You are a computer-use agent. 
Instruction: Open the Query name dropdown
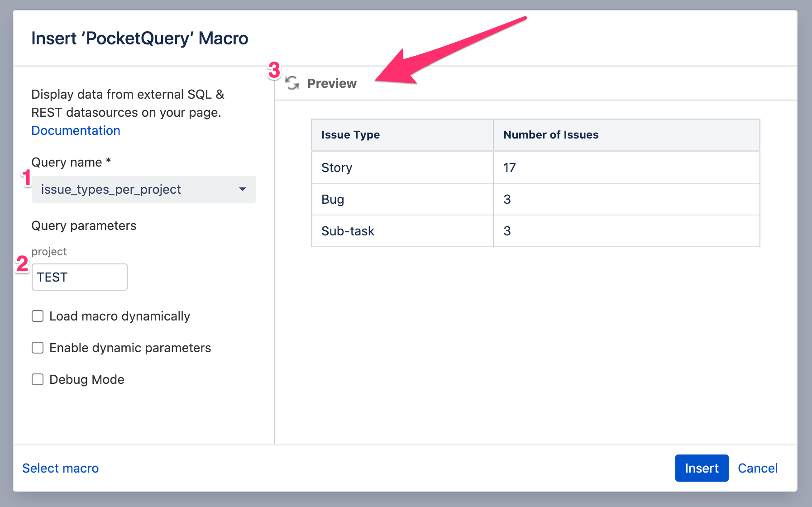coord(144,189)
